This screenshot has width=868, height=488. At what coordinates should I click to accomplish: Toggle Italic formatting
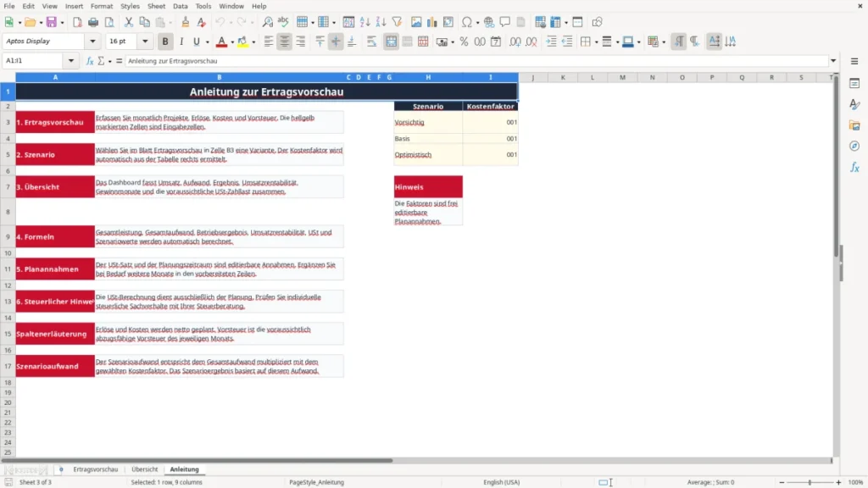[x=181, y=42]
